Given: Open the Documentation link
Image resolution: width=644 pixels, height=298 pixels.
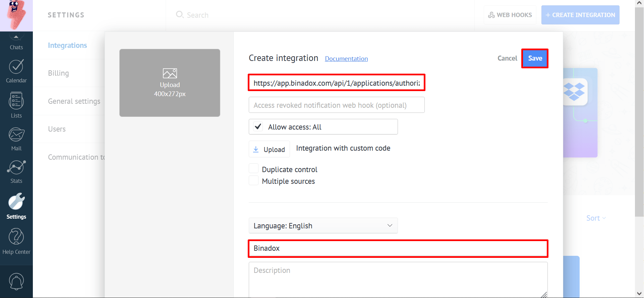Looking at the screenshot, I should (x=346, y=59).
